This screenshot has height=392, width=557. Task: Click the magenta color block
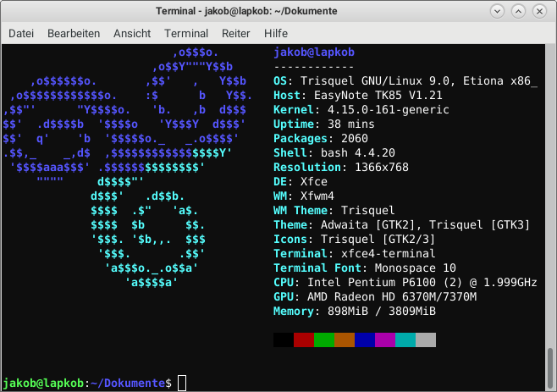click(x=385, y=340)
